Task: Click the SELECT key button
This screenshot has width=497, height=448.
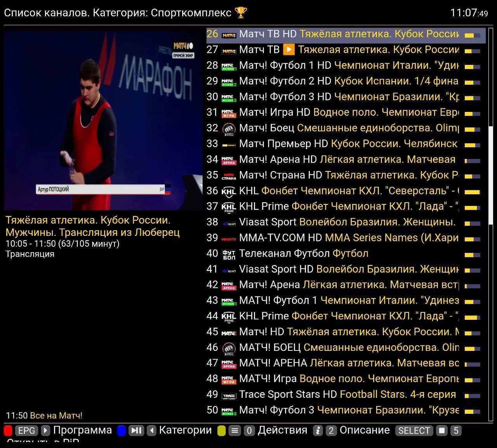Action: (x=414, y=431)
